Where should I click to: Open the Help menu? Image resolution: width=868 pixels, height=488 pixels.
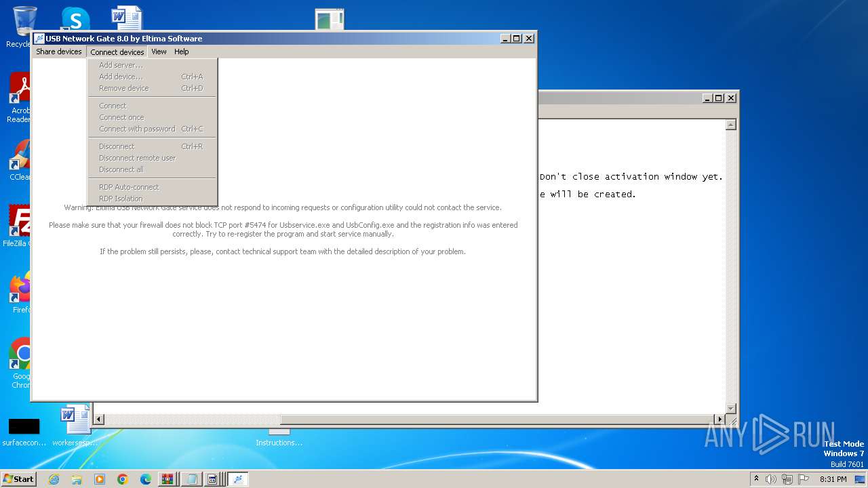point(181,52)
